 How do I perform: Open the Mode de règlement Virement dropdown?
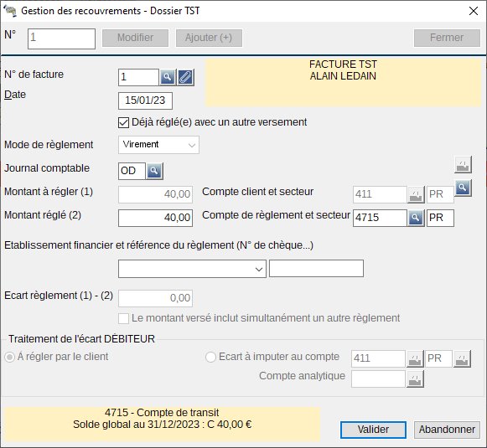(x=158, y=145)
